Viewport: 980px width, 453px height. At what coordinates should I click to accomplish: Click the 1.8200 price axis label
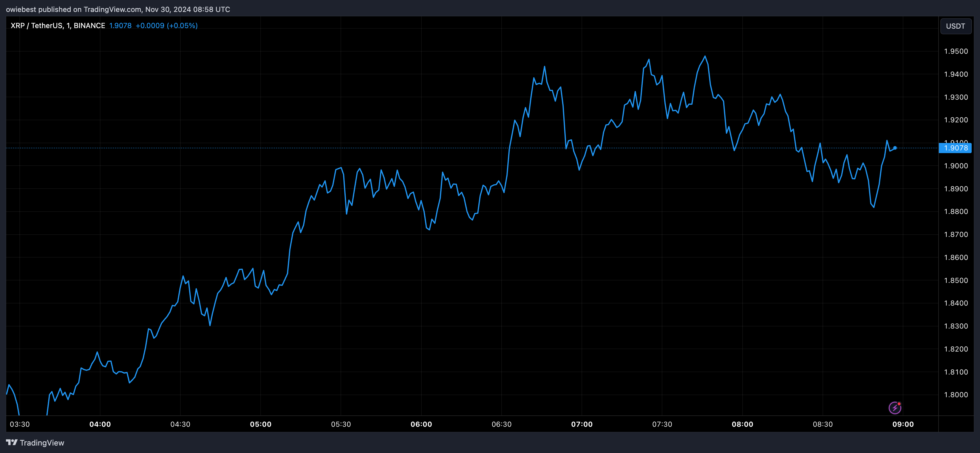pos(956,349)
